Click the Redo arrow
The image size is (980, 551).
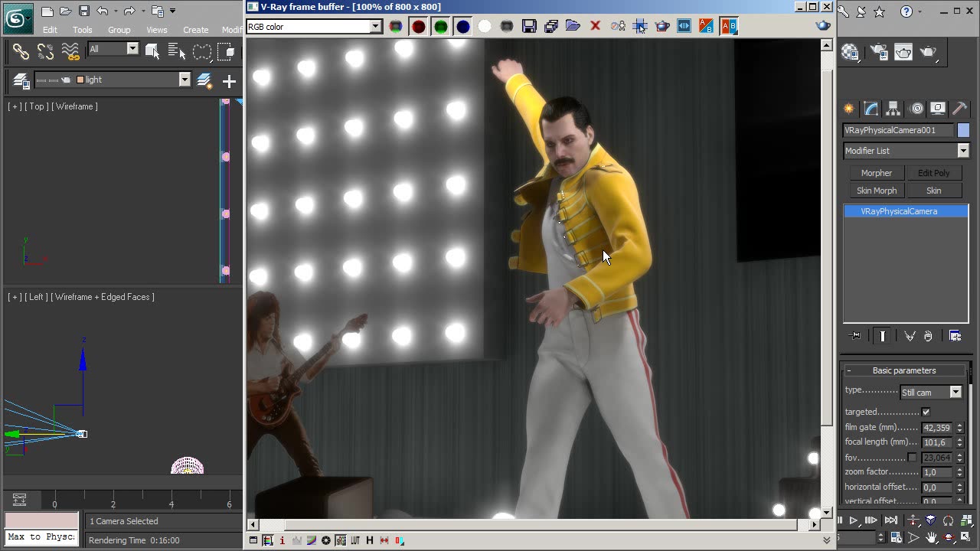click(x=129, y=11)
